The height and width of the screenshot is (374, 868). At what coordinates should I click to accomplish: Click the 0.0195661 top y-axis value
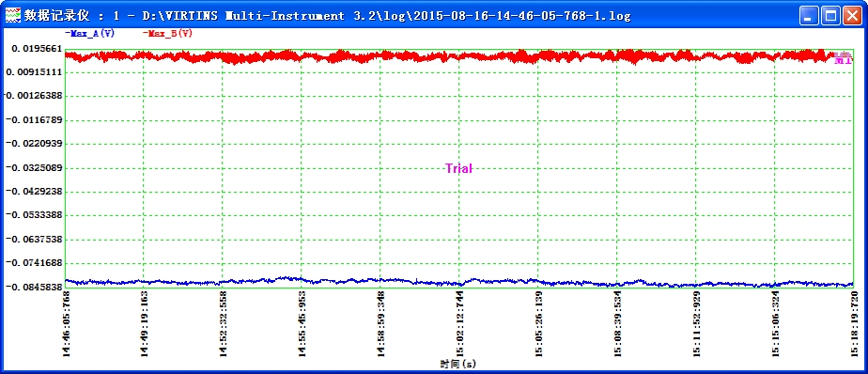[37, 49]
